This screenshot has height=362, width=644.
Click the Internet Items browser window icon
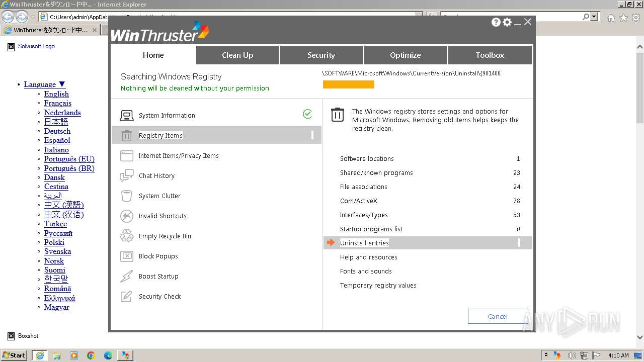[127, 156]
